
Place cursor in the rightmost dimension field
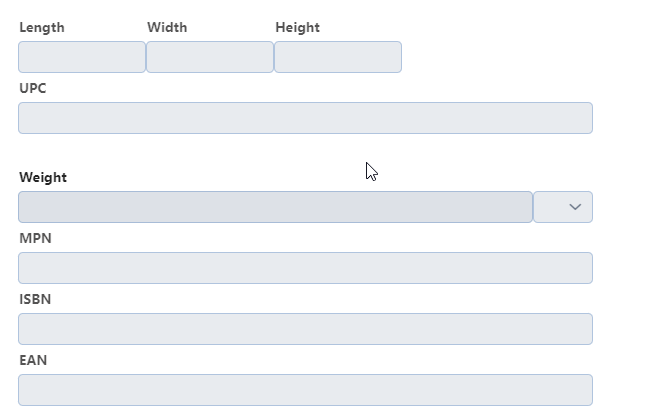pos(338,57)
